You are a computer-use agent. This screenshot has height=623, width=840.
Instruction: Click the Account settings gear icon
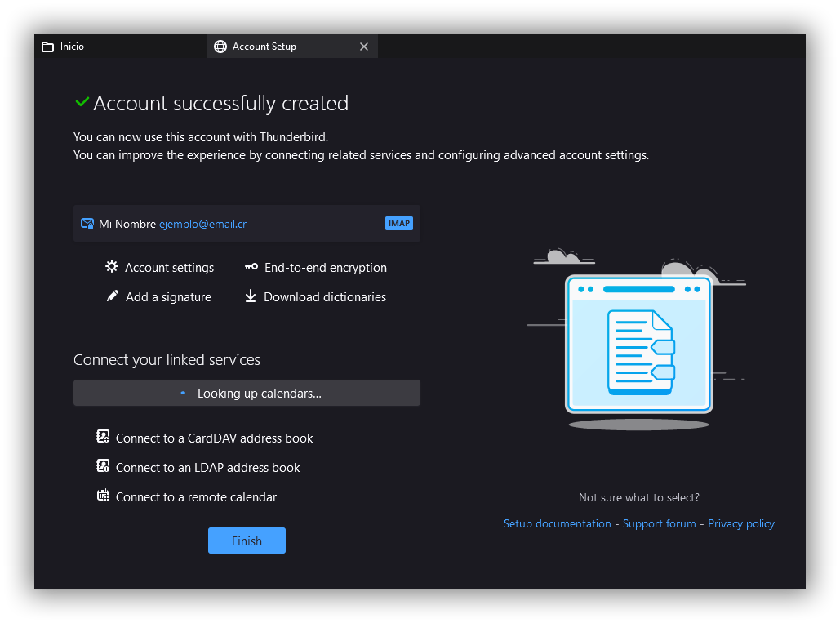coord(112,267)
